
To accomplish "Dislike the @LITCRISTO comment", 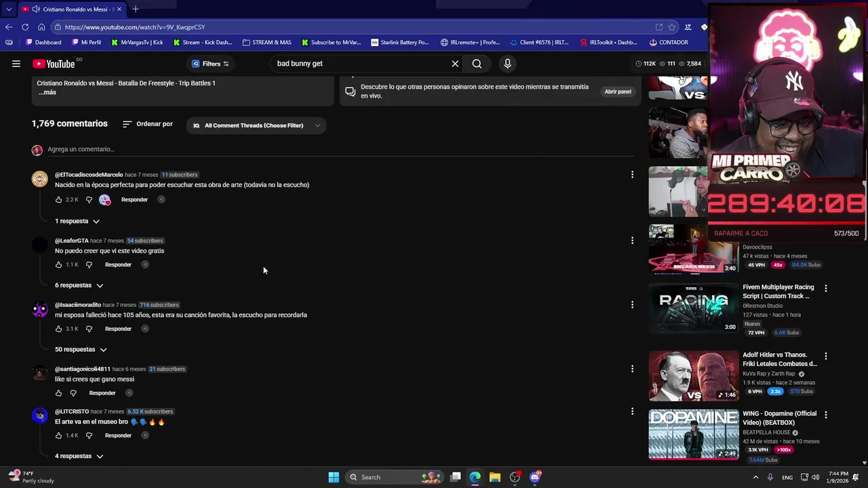I will coord(89,436).
